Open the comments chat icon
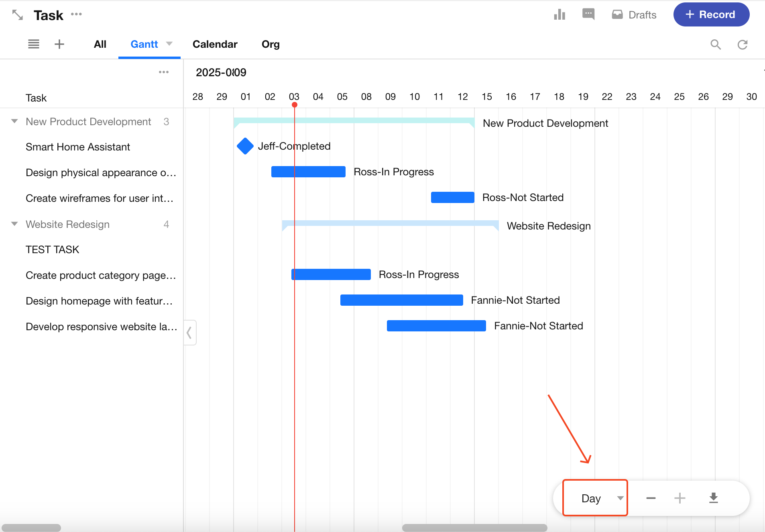Screen dimensions: 765x532 pos(588,14)
